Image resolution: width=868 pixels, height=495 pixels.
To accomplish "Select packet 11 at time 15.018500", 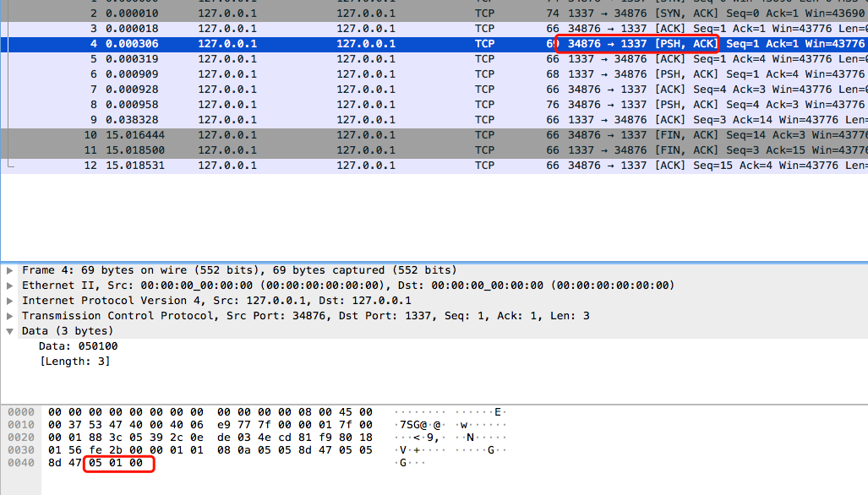I will click(434, 150).
